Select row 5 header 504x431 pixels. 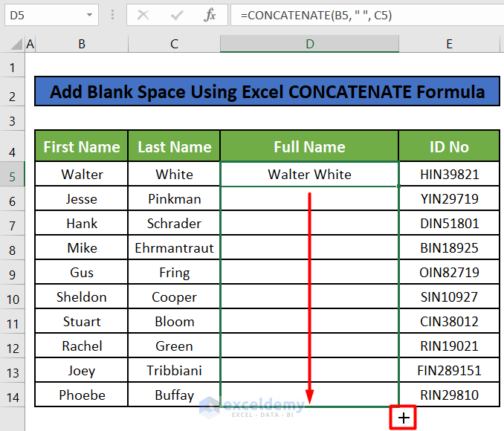click(x=12, y=174)
